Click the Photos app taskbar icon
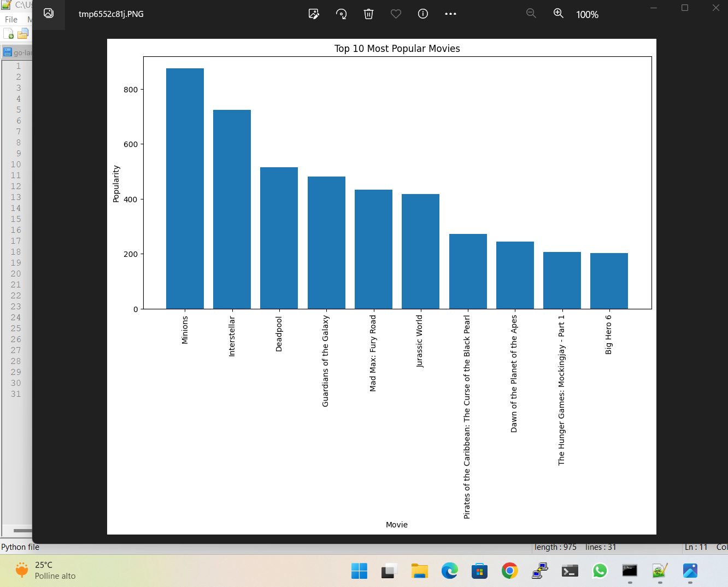This screenshot has width=728, height=587. 690,571
